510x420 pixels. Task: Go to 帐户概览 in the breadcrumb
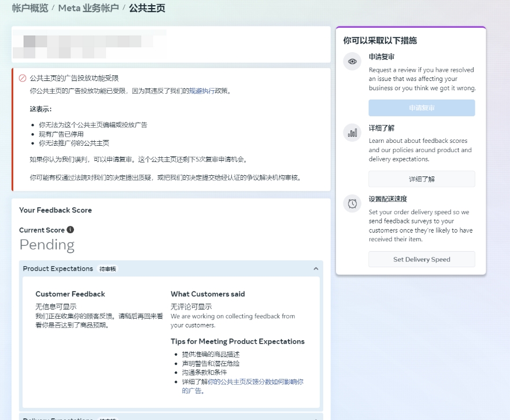click(30, 8)
